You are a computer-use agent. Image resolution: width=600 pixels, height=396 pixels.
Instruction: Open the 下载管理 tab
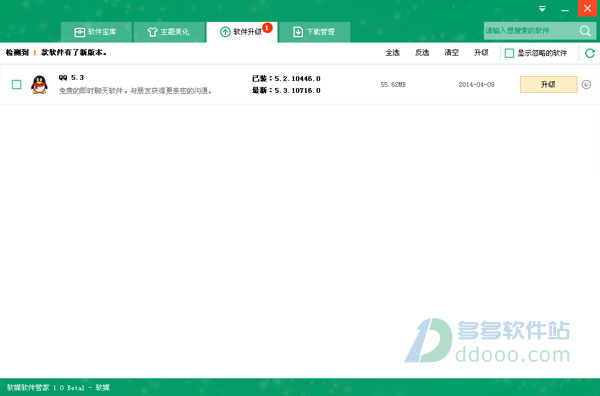click(x=315, y=32)
